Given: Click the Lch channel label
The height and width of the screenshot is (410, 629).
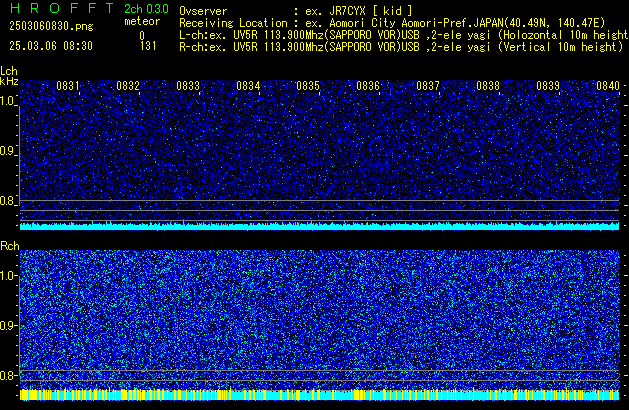Looking at the screenshot, I should tap(9, 71).
